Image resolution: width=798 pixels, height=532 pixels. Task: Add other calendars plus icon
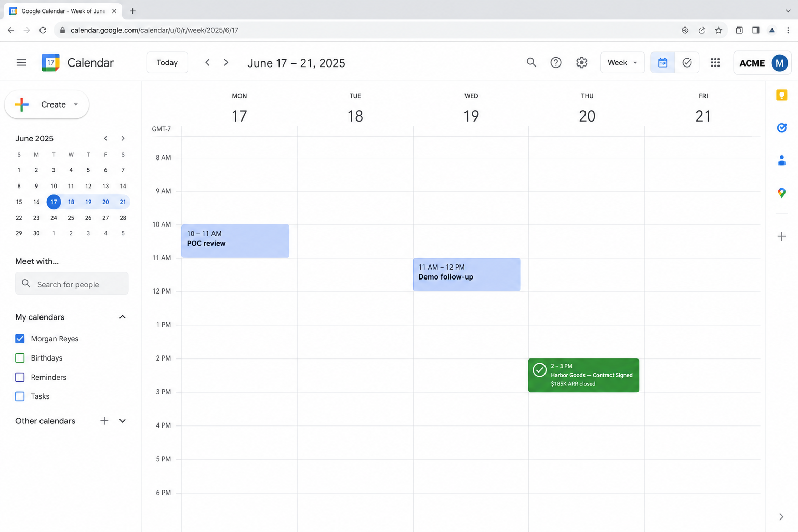[x=104, y=421]
